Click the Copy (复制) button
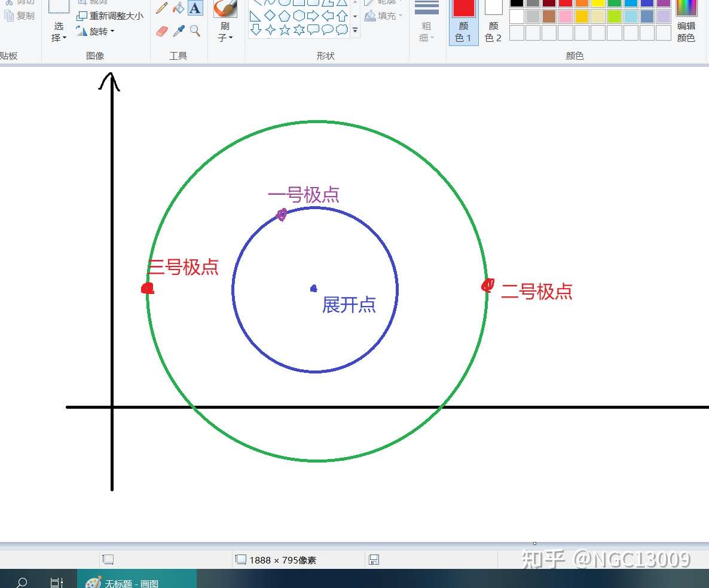 pos(20,16)
